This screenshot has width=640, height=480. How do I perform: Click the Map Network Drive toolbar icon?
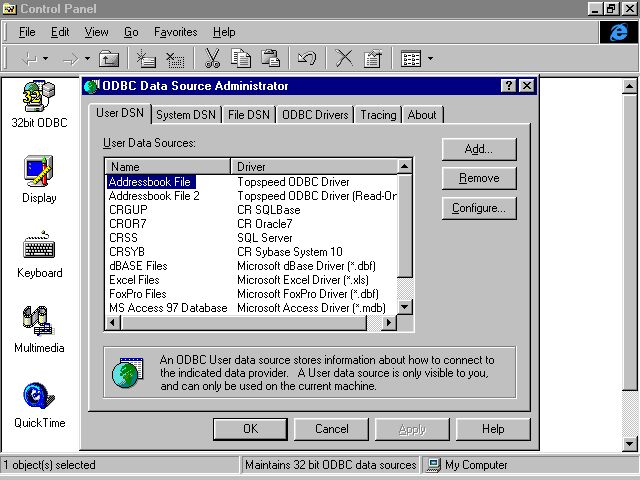(x=146, y=58)
